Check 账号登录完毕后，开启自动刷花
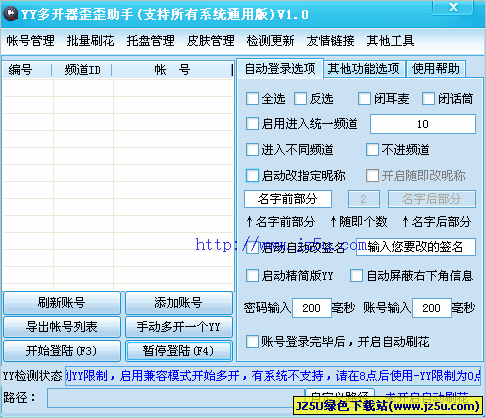This screenshot has height=418, width=486. (x=252, y=342)
